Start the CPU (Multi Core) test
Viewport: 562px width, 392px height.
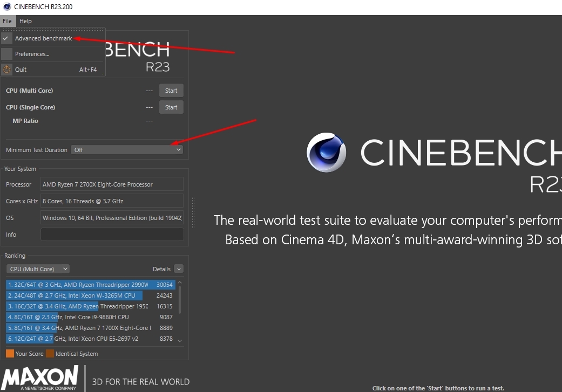(x=171, y=91)
